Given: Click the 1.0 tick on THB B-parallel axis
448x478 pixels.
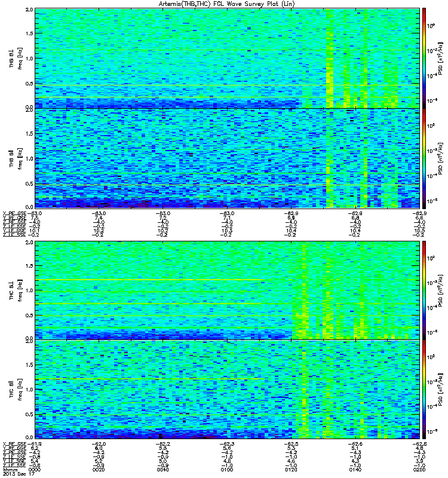Looking at the screenshot, I should (x=29, y=158).
